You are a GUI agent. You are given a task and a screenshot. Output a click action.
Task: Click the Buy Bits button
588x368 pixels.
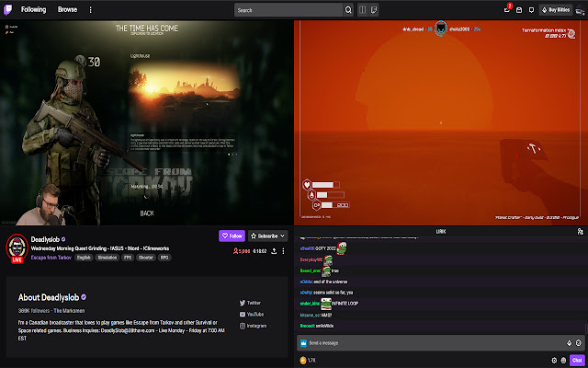click(x=556, y=10)
